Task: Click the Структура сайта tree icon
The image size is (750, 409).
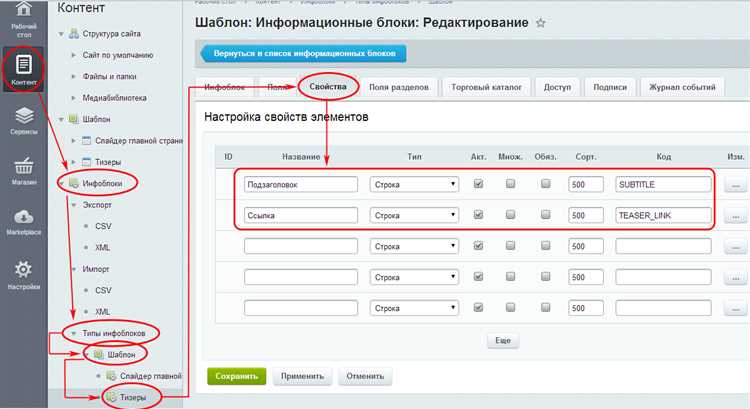Action: pos(74,34)
